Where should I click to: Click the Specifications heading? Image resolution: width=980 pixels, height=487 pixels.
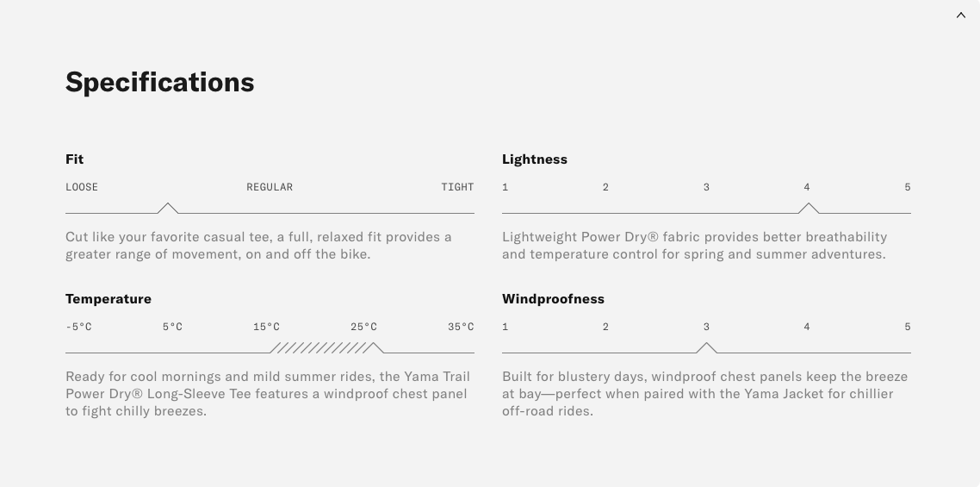click(160, 82)
